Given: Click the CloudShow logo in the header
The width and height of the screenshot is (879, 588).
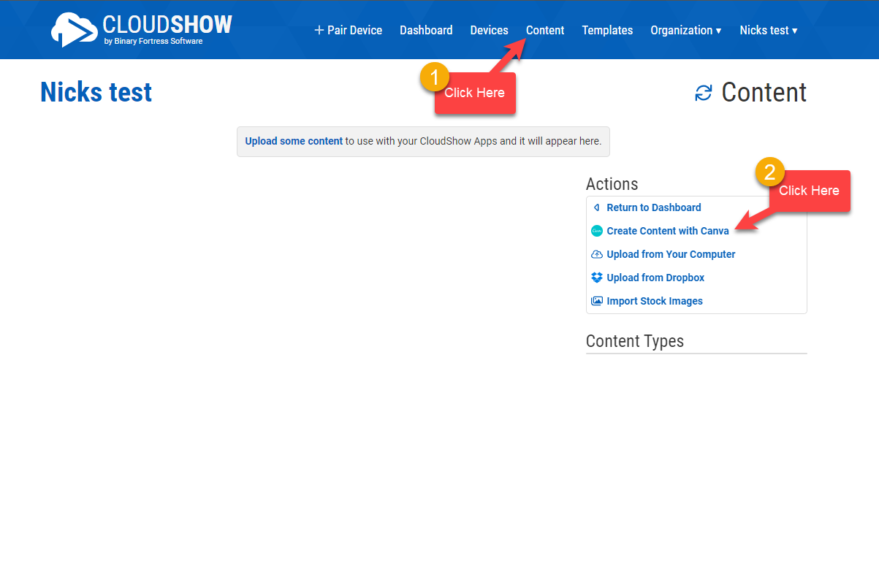Looking at the screenshot, I should (x=141, y=30).
